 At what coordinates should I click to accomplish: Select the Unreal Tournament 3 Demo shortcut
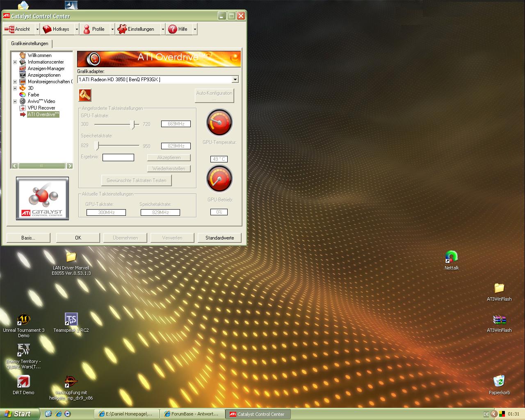coord(24,320)
